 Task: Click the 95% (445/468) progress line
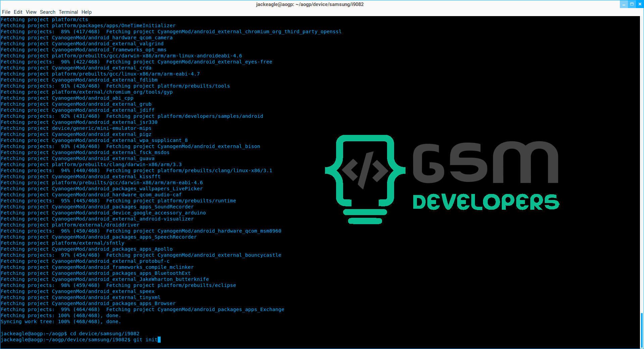[x=118, y=201]
